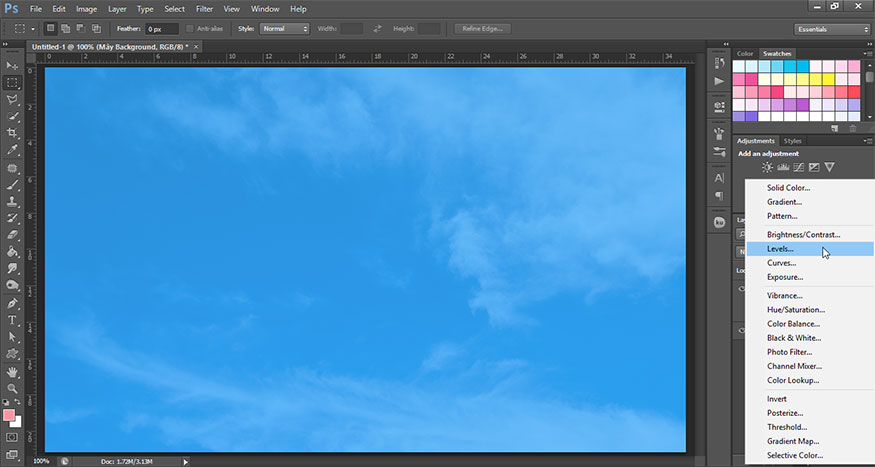
Task: Select the Healing Brush tool
Action: point(12,168)
